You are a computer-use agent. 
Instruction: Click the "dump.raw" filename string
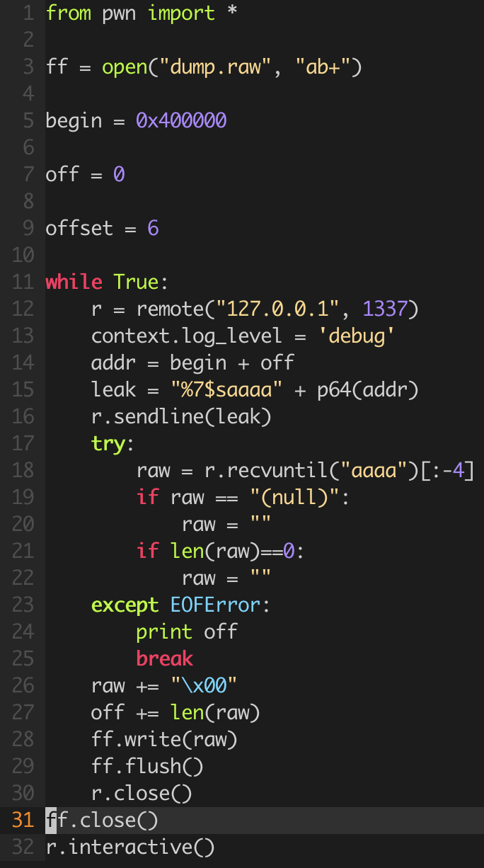pyautogui.click(x=215, y=67)
